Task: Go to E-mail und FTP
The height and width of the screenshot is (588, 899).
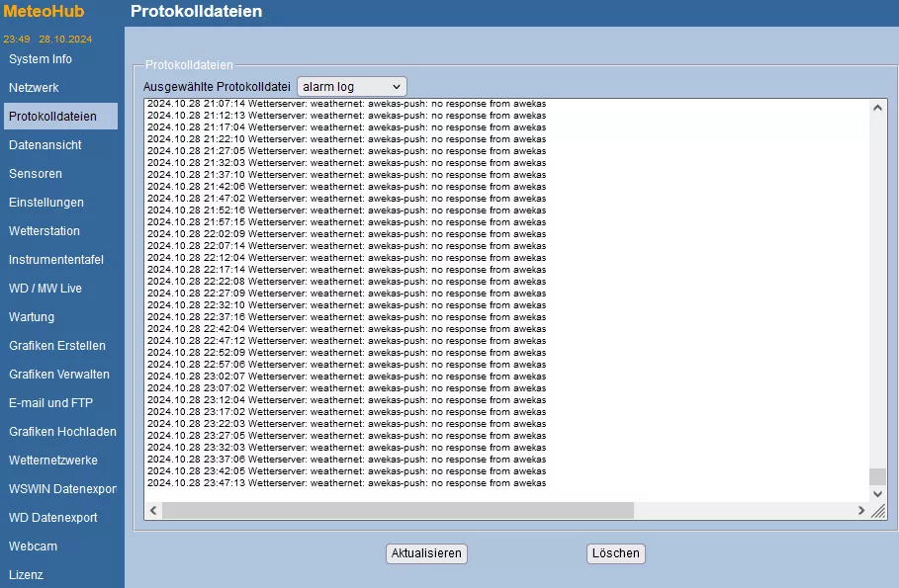Action: click(x=51, y=403)
